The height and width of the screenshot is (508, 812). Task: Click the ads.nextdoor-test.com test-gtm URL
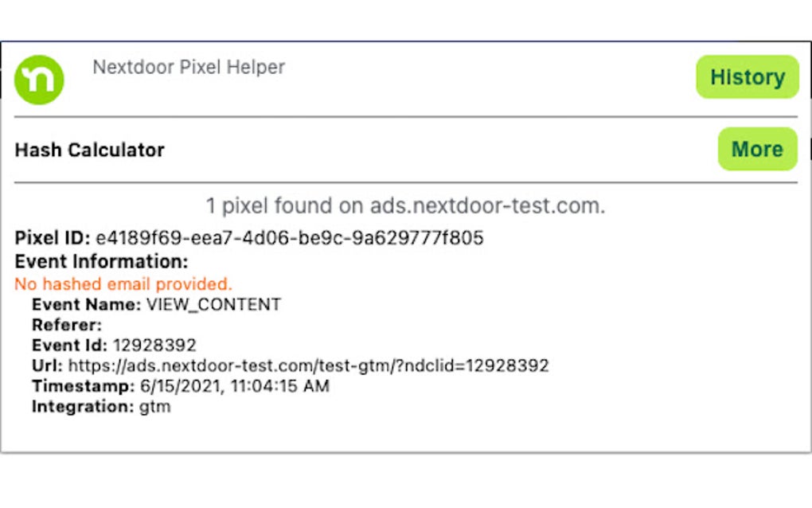308,366
